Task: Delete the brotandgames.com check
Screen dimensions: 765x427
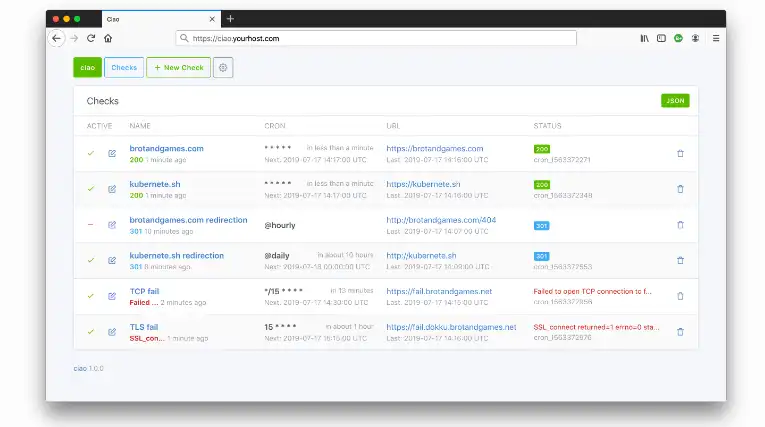Action: 680,153
